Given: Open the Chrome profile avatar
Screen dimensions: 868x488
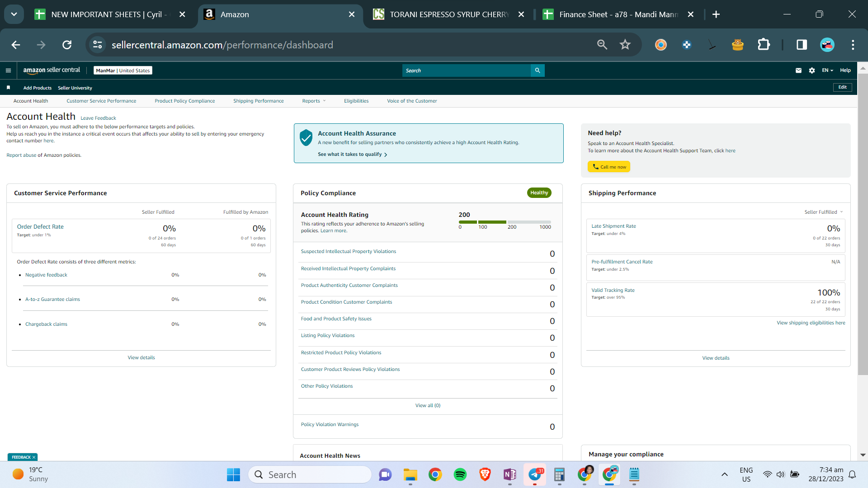Looking at the screenshot, I should click(x=827, y=45).
